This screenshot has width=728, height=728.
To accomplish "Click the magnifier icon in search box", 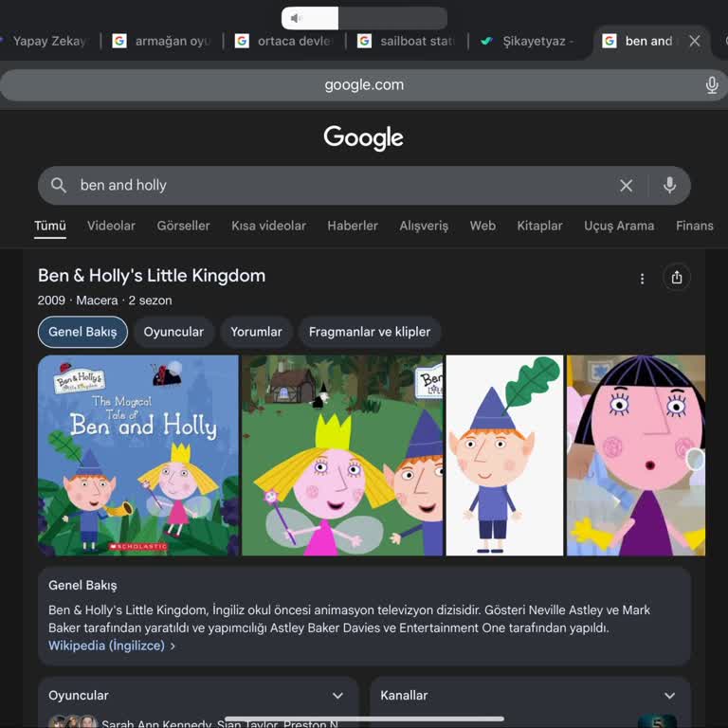I will pos(59,185).
